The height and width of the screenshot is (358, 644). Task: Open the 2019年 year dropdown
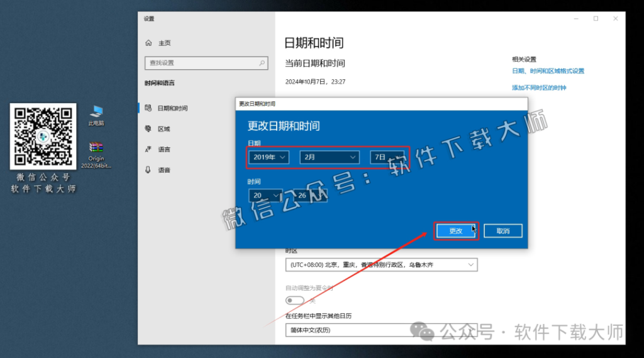coord(269,157)
